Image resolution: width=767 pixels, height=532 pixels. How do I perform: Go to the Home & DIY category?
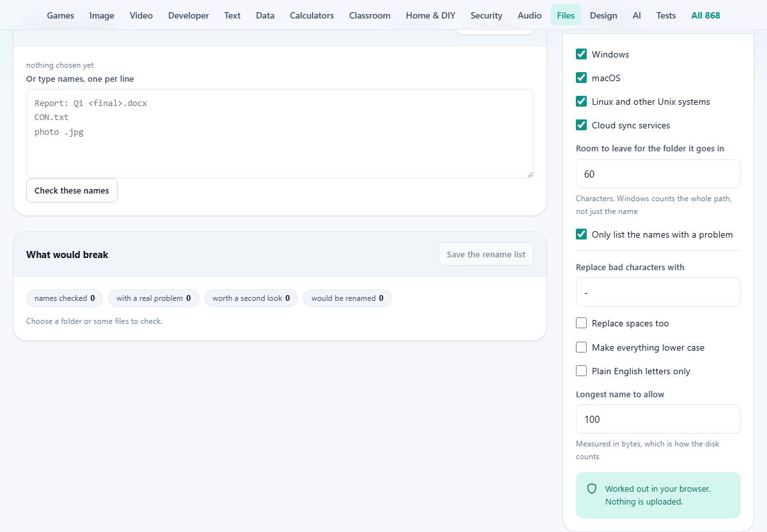(431, 15)
